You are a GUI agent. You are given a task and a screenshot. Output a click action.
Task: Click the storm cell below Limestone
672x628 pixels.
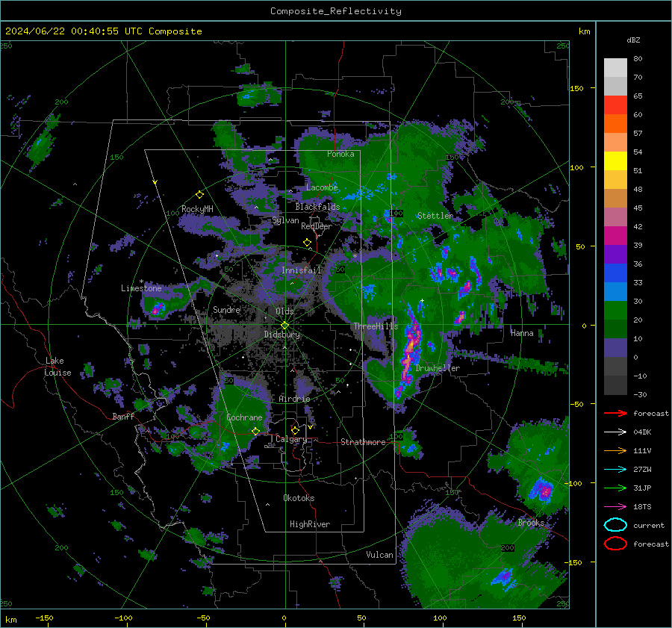click(x=157, y=308)
